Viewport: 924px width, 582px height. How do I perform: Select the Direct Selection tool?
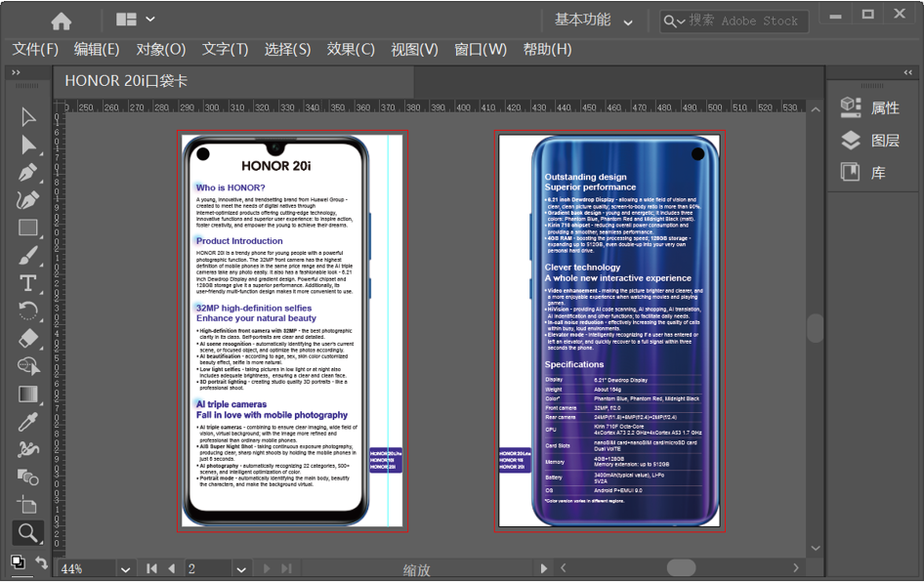(27, 145)
